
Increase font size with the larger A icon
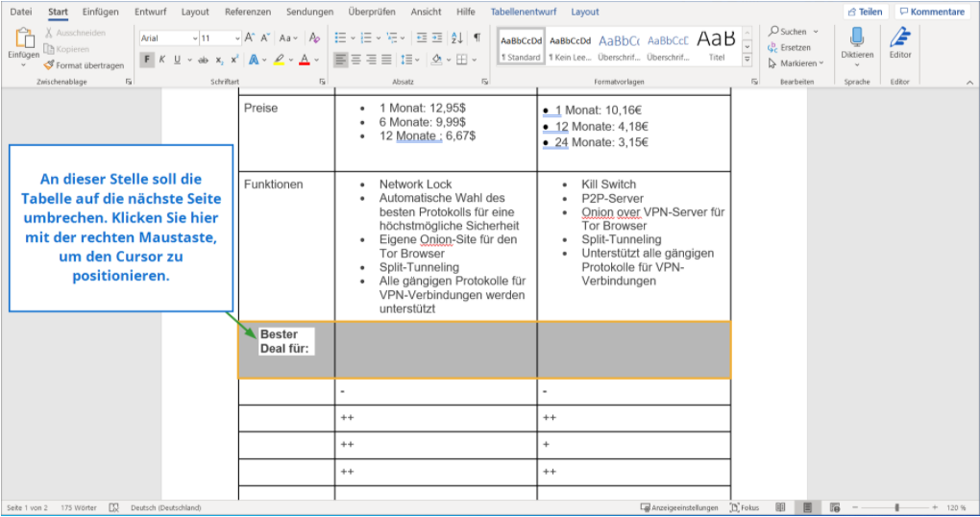coord(250,38)
